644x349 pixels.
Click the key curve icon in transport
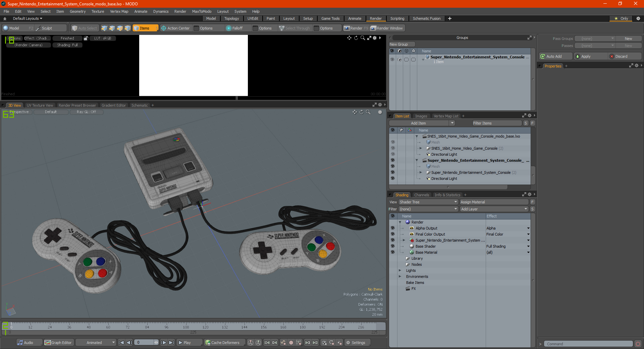click(283, 343)
